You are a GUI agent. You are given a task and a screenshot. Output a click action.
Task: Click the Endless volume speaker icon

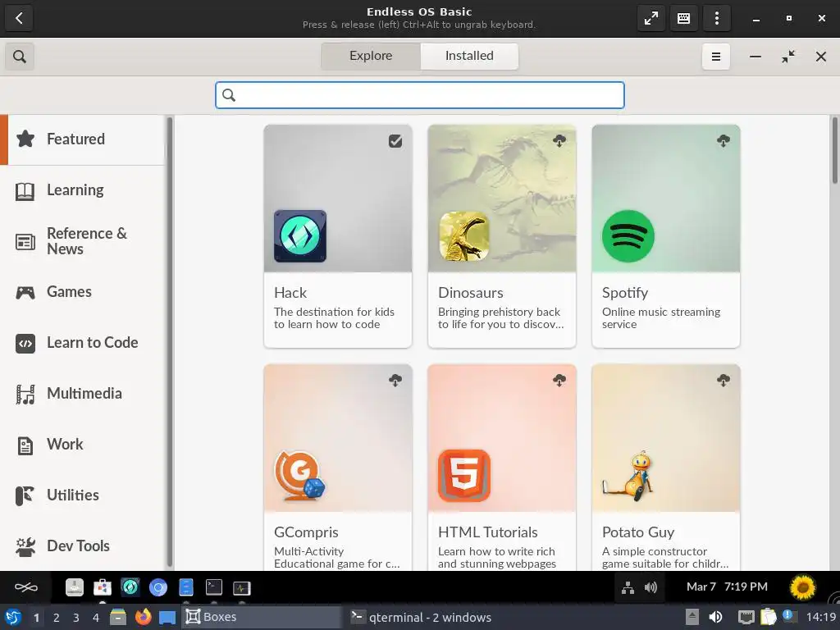point(651,587)
